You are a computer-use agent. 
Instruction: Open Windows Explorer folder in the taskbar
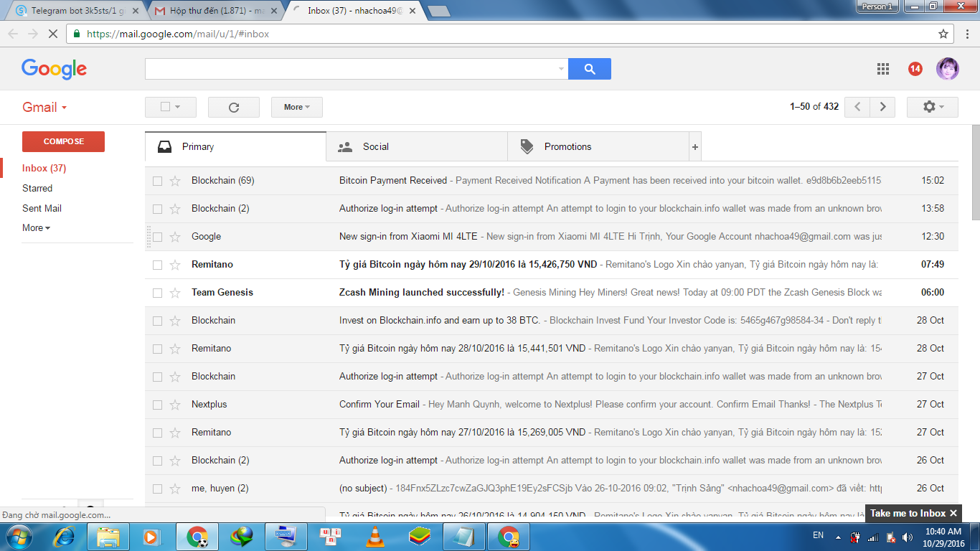point(108,537)
